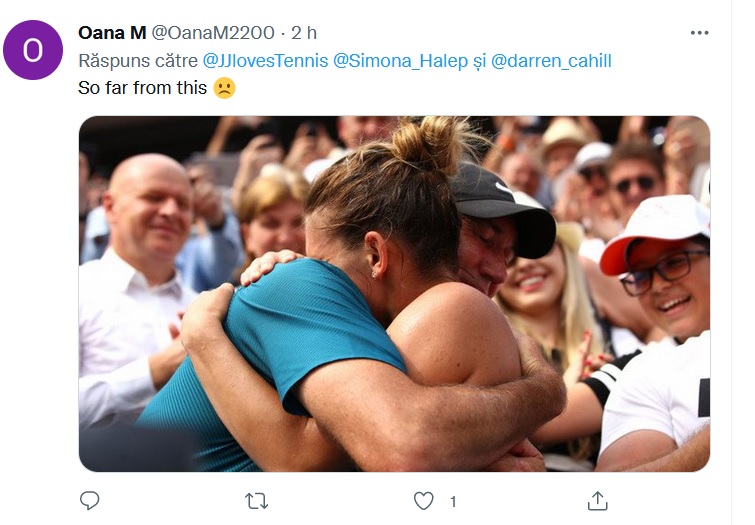
Task: Retweet using the retweet arrows icon
Action: (257, 501)
